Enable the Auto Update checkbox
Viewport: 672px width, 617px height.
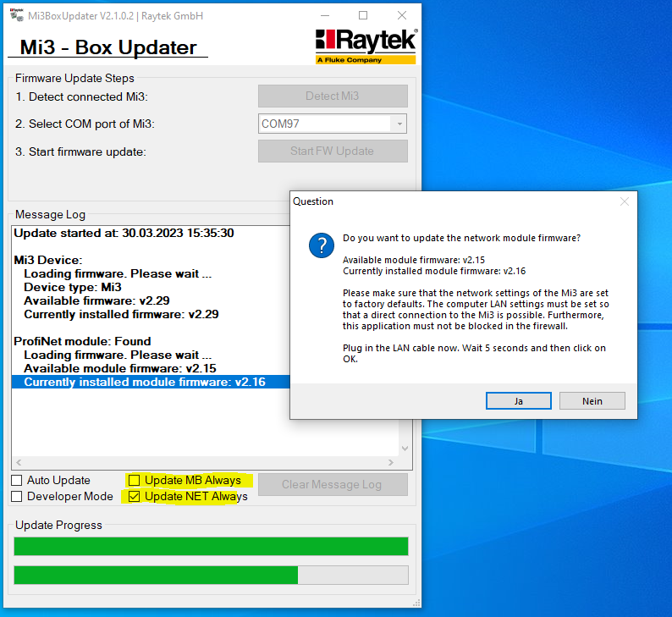point(17,481)
